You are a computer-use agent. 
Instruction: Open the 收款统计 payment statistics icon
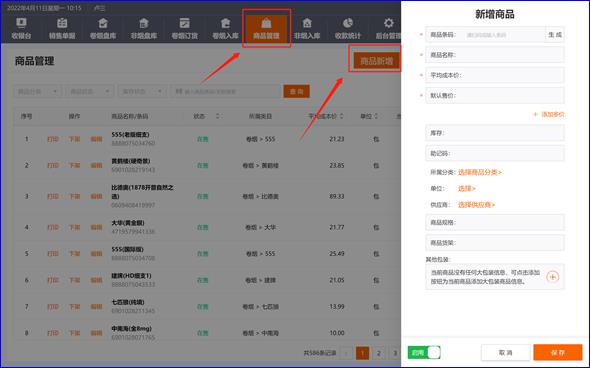tap(348, 28)
